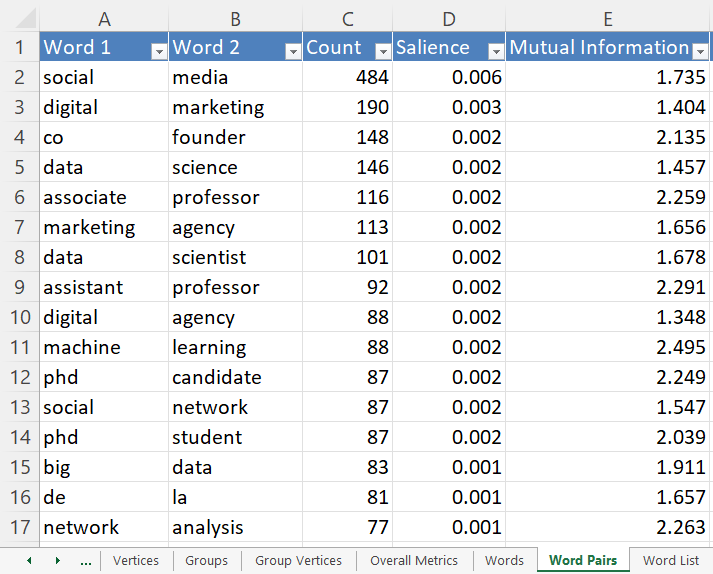Screen dimensions: 713x574
Task: Expand the Count column filter arrow
Action: [x=382, y=51]
